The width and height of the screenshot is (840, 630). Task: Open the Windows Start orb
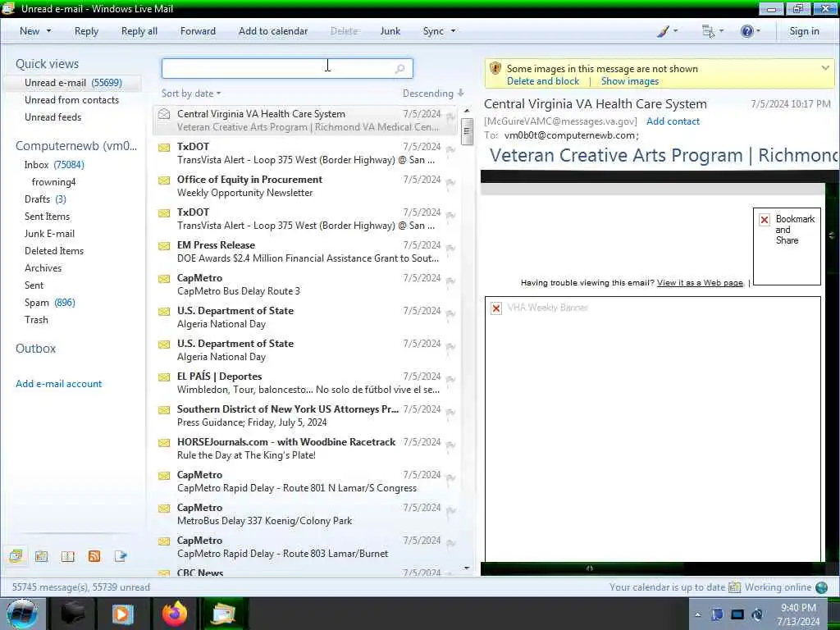pyautogui.click(x=22, y=614)
